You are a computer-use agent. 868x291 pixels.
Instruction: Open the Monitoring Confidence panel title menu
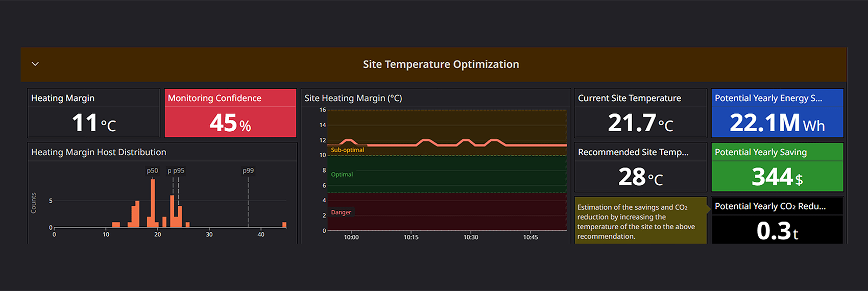[214, 98]
